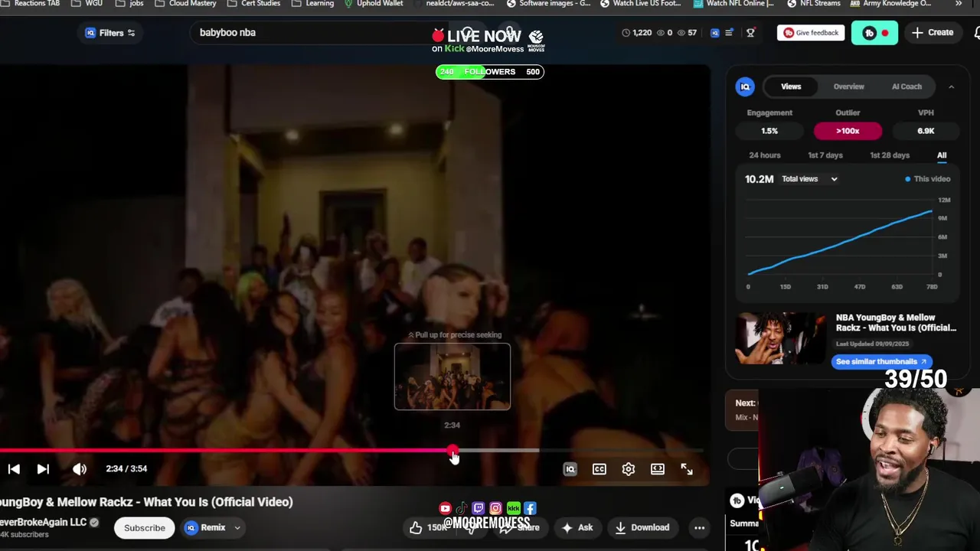Click the NBA YoungBoy & Mellow Rackz title in the panel

click(896, 322)
